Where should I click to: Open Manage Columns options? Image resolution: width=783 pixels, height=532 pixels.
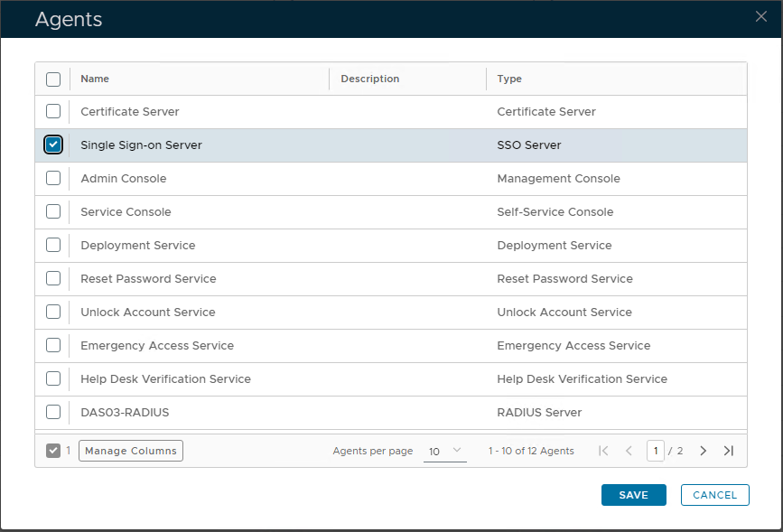click(x=131, y=451)
